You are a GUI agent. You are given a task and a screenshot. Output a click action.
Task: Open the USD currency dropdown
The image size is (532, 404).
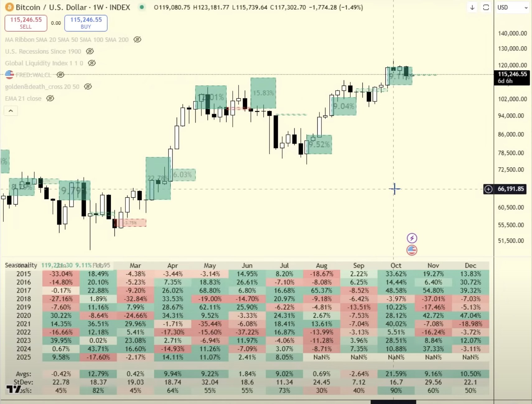[x=512, y=7]
